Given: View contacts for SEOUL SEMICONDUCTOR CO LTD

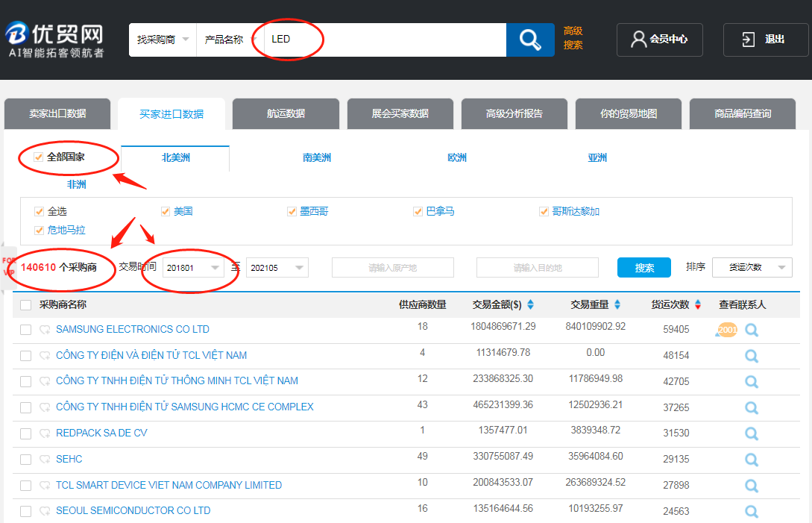Looking at the screenshot, I should 752,511.
